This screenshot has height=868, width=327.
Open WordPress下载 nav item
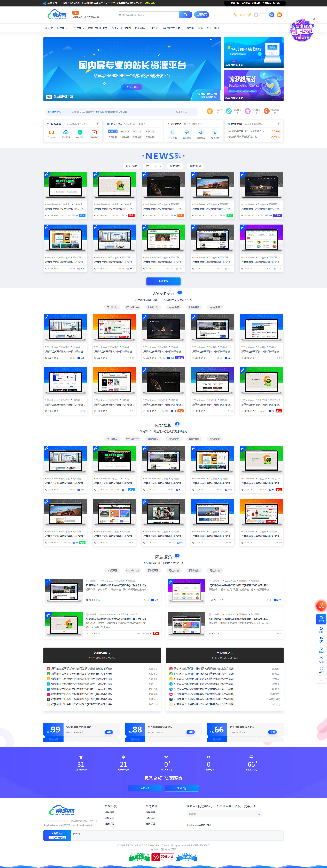pos(171,28)
